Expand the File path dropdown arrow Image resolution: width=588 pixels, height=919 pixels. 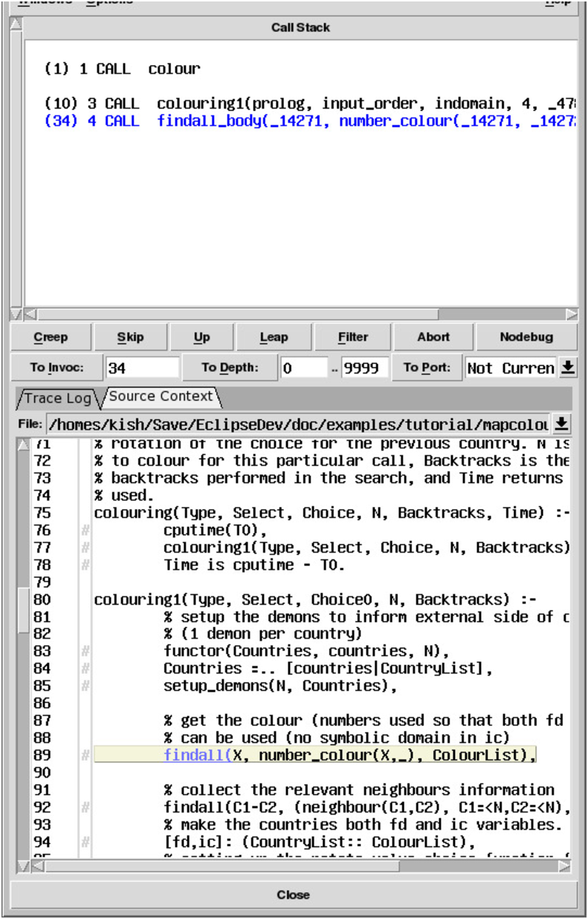point(562,424)
